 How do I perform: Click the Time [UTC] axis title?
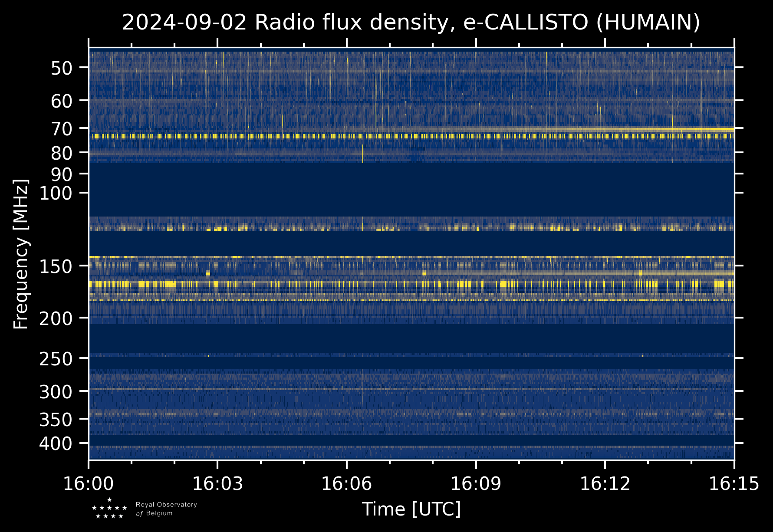[411, 509]
